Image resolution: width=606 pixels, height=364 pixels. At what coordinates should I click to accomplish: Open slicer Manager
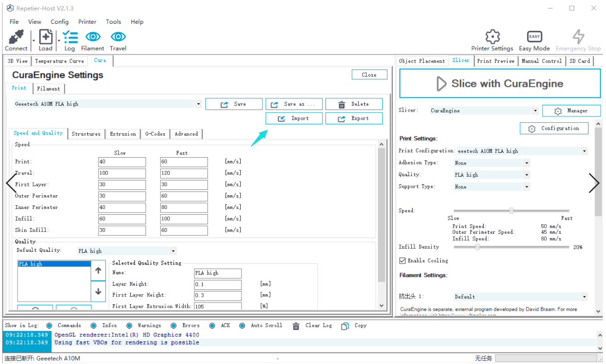tap(571, 111)
